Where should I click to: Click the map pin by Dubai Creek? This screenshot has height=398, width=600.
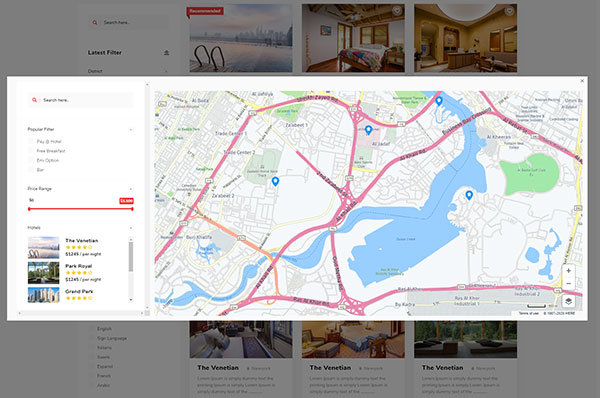(x=469, y=195)
